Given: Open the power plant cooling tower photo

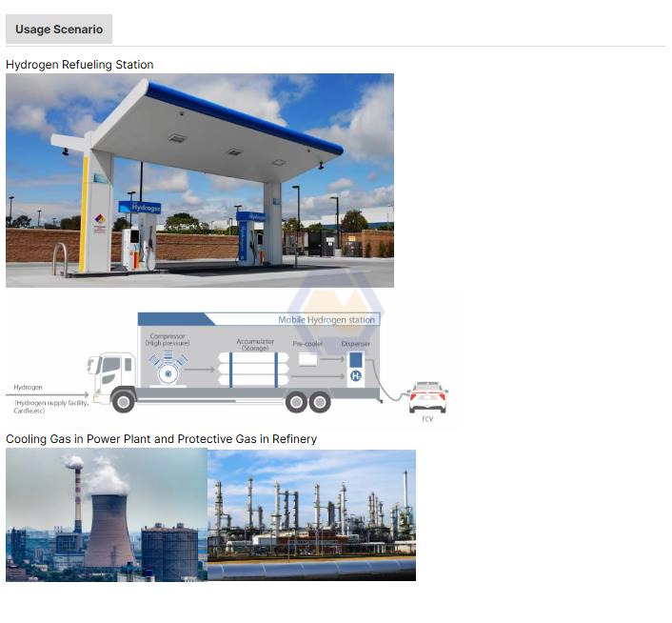Looking at the screenshot, I should coord(107,515).
